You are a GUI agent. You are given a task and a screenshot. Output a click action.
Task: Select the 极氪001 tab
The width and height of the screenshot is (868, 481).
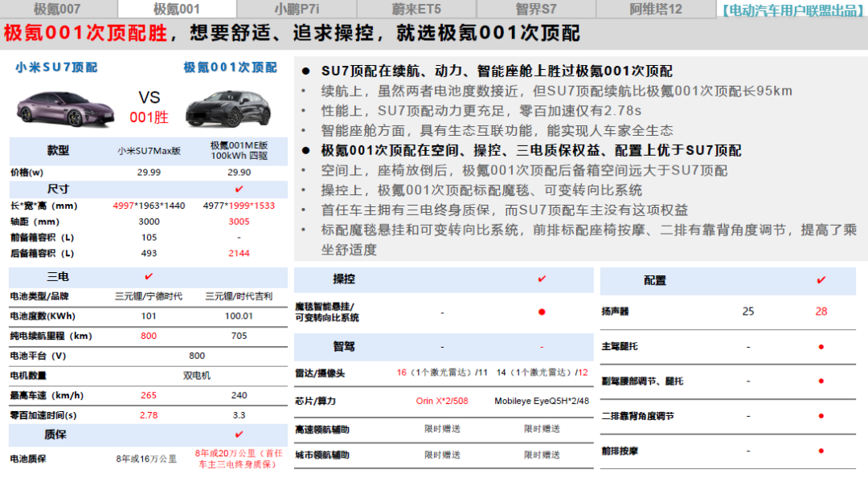pyautogui.click(x=177, y=9)
